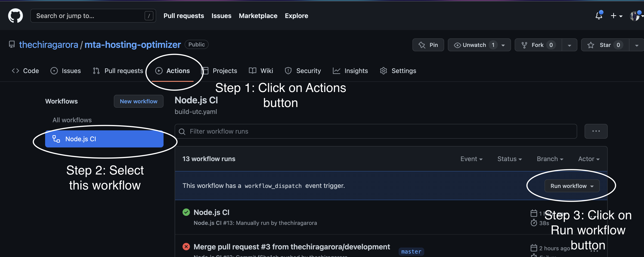Open the Branch filter dropdown

(x=550, y=159)
